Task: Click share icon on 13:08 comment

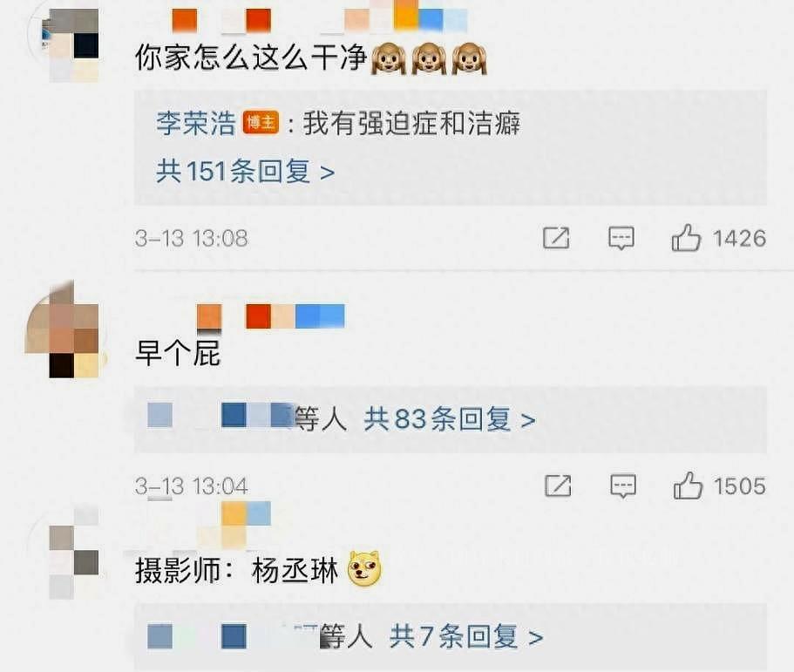Action: click(x=556, y=238)
